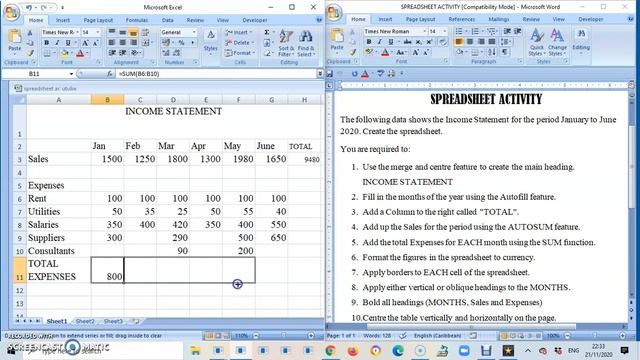Image resolution: width=640 pixels, height=360 pixels.
Task: Click the Insert Function fx icon
Action: point(109,74)
